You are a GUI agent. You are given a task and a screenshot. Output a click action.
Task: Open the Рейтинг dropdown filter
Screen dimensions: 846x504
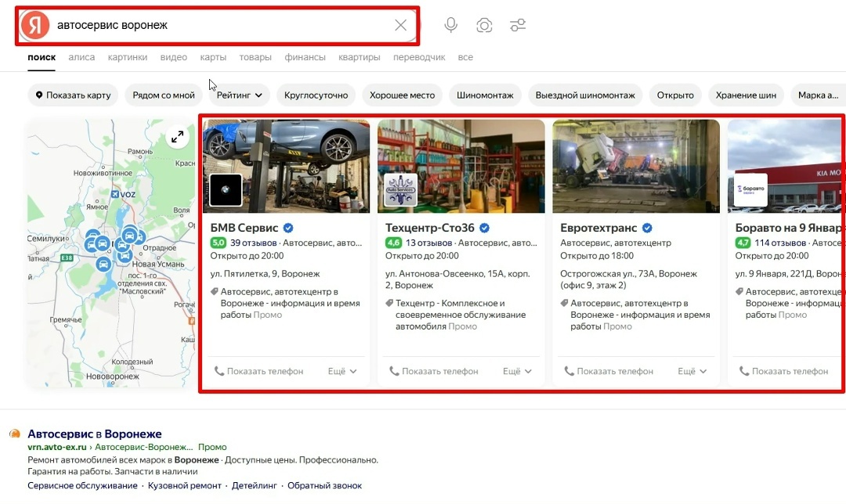point(239,95)
